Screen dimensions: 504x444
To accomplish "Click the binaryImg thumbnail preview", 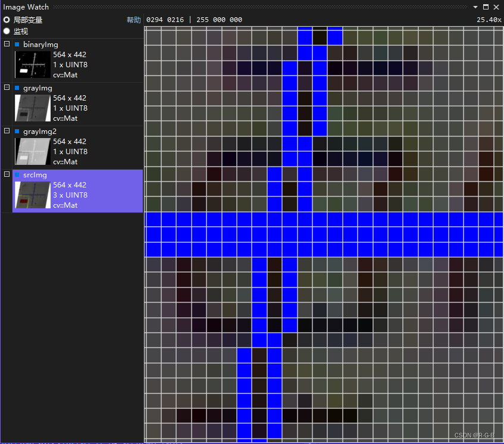I will pyautogui.click(x=33, y=64).
